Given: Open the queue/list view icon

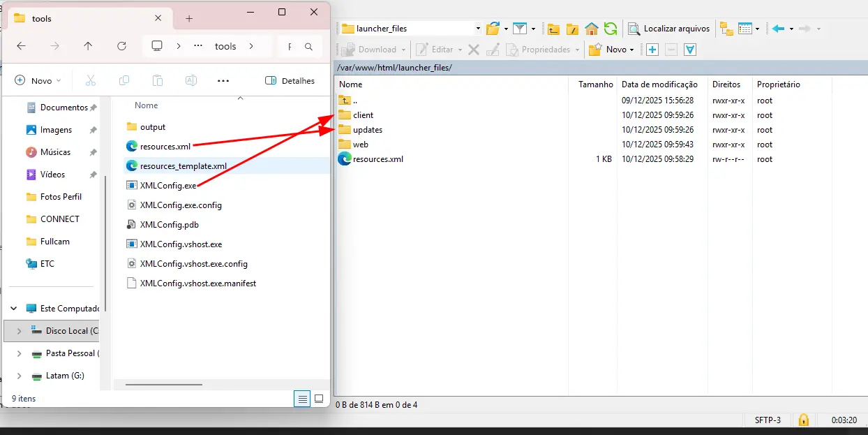Looking at the screenshot, I should coord(745,29).
